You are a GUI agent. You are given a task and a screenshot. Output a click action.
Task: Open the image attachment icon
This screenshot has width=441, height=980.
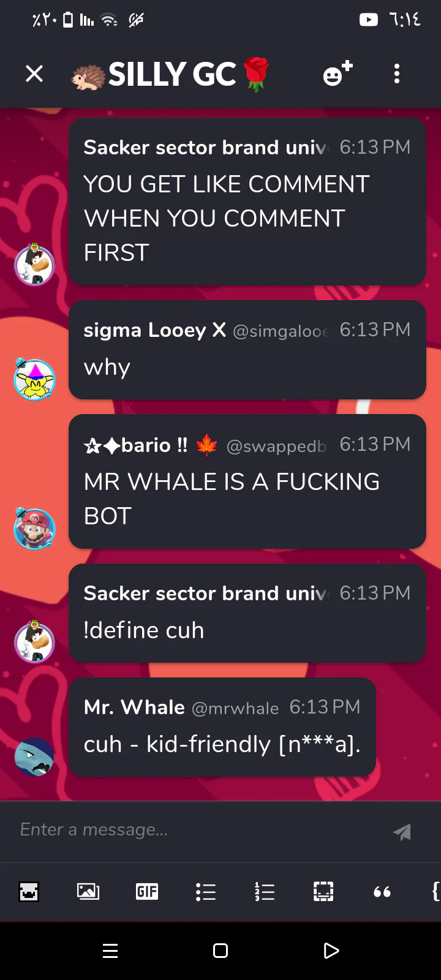coord(88,892)
